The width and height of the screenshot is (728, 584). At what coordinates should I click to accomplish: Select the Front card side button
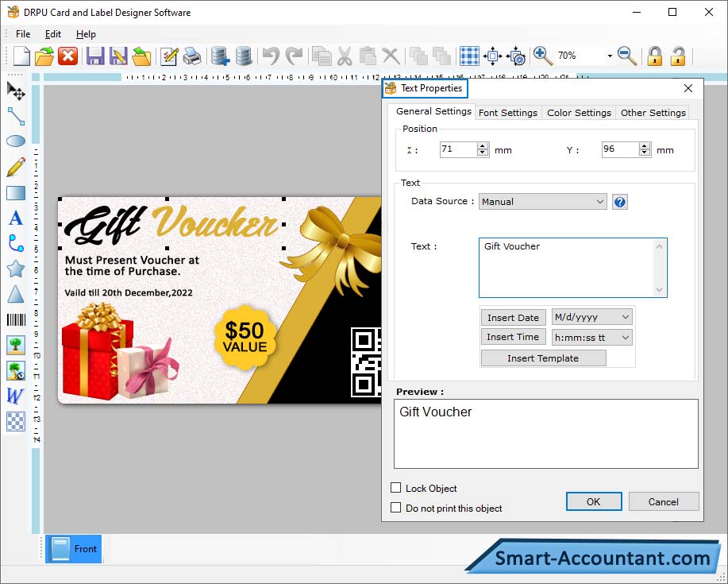73,549
